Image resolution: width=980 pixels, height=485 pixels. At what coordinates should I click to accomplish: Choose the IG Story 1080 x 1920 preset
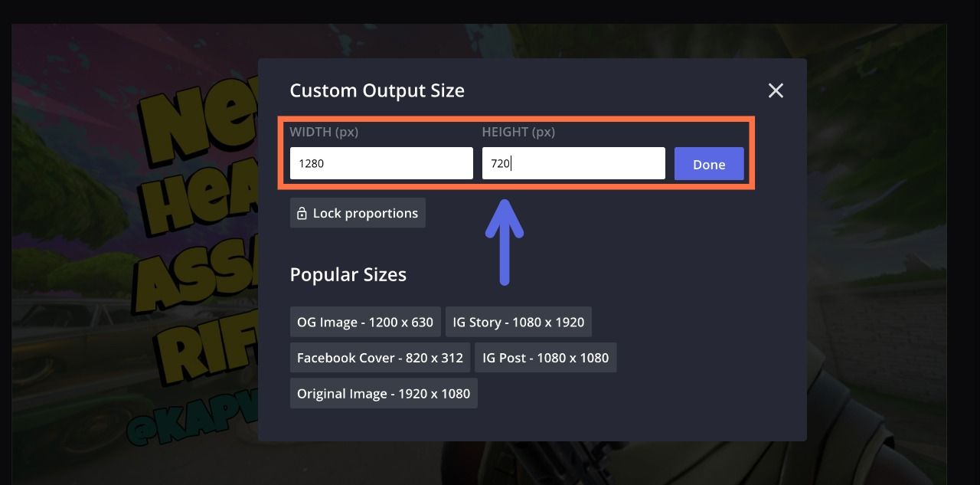(x=518, y=322)
